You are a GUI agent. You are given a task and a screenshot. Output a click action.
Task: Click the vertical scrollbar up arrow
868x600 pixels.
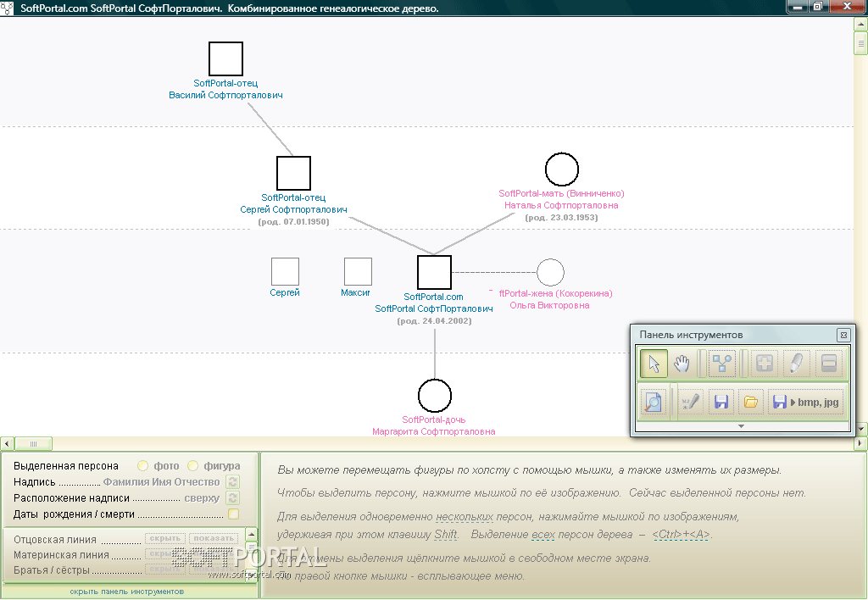(x=861, y=23)
